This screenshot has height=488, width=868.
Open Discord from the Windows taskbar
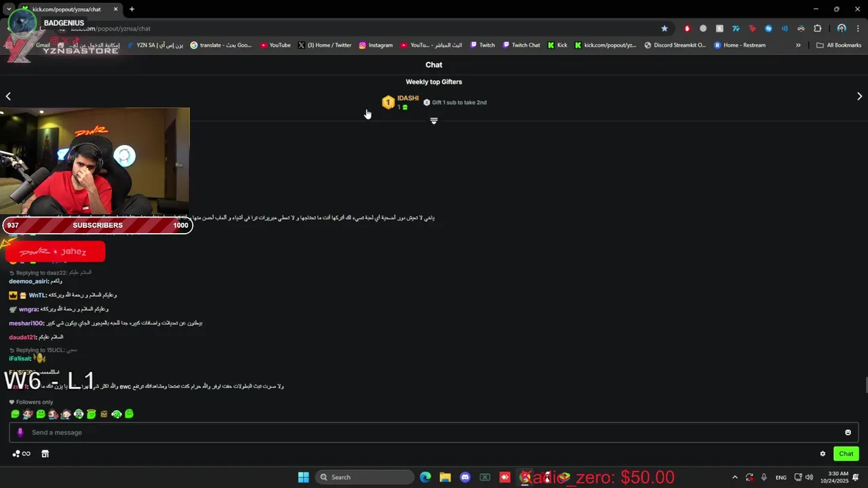(x=465, y=477)
